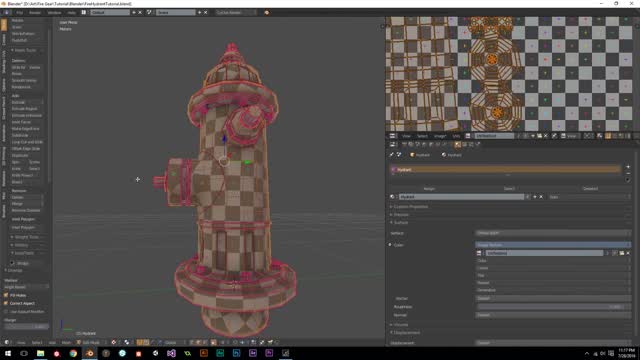640x360 pixels.
Task: Select vertex select mode icon in the 3D header
Action: 192,342
